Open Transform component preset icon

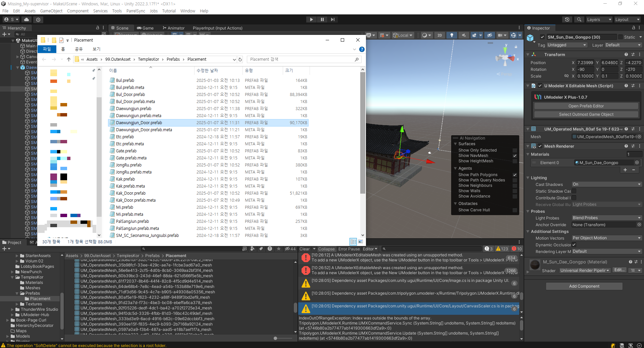coord(633,54)
